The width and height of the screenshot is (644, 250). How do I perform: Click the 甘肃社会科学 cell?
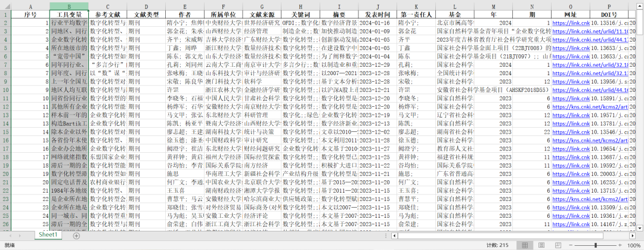[x=262, y=98]
